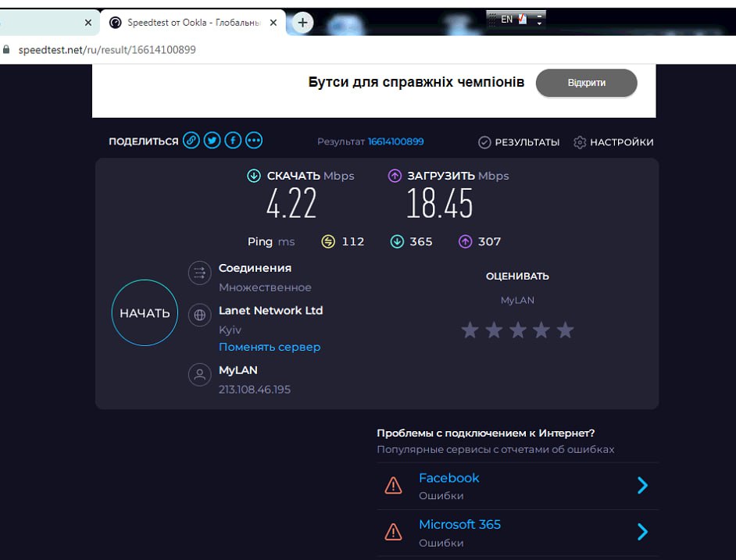Rate MyLAN five stars

[x=565, y=330]
